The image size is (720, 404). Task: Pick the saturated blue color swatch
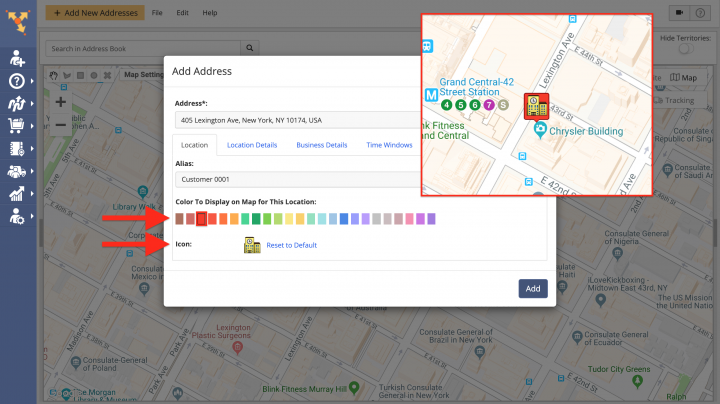(x=344, y=219)
